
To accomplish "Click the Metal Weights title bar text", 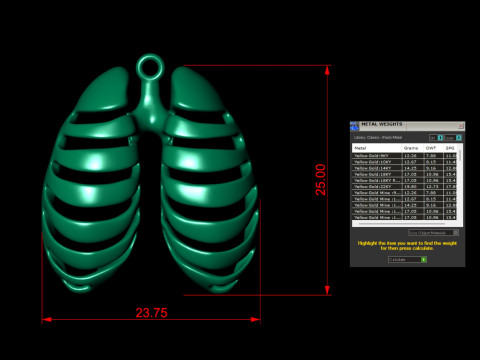I will point(382,124).
